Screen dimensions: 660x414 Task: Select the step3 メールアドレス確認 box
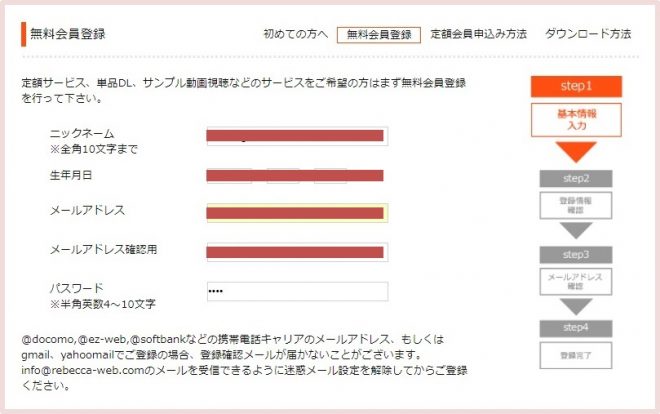575,281
